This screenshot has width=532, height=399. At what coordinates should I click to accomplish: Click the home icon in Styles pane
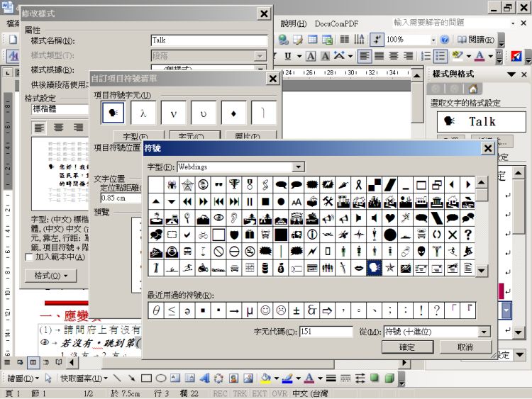(x=473, y=89)
